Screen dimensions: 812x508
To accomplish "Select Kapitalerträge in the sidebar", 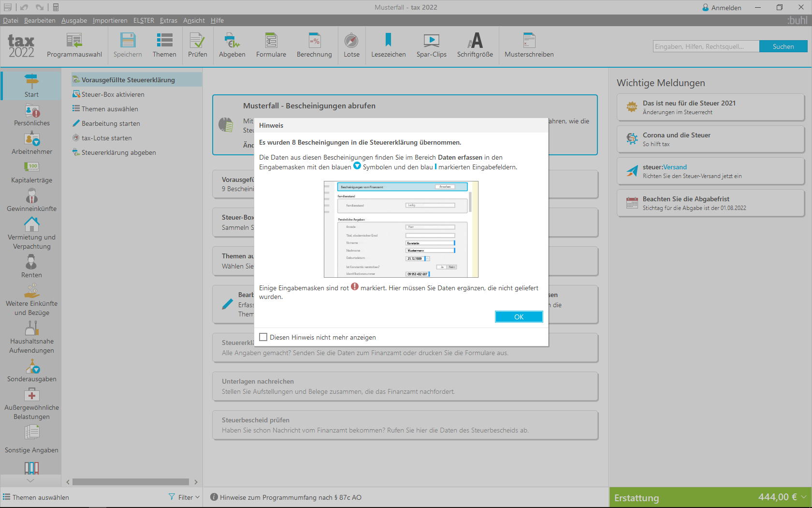I will (32, 172).
